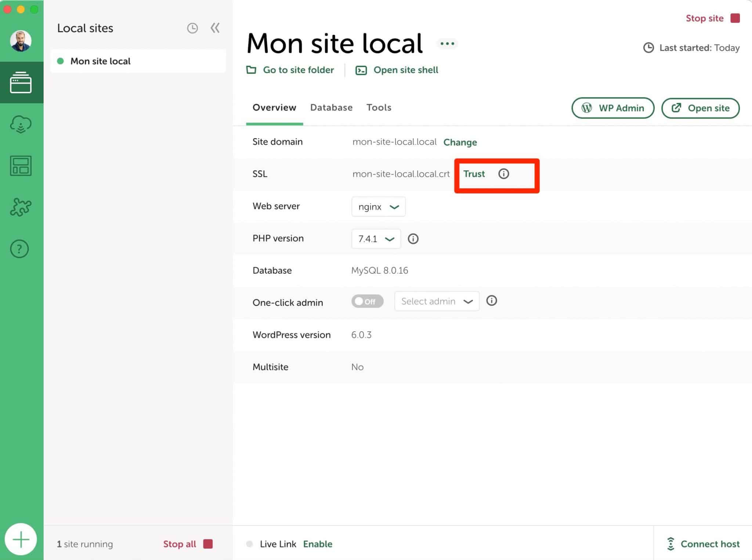Image resolution: width=752 pixels, height=560 pixels.
Task: Enable Live Link
Action: pyautogui.click(x=318, y=544)
